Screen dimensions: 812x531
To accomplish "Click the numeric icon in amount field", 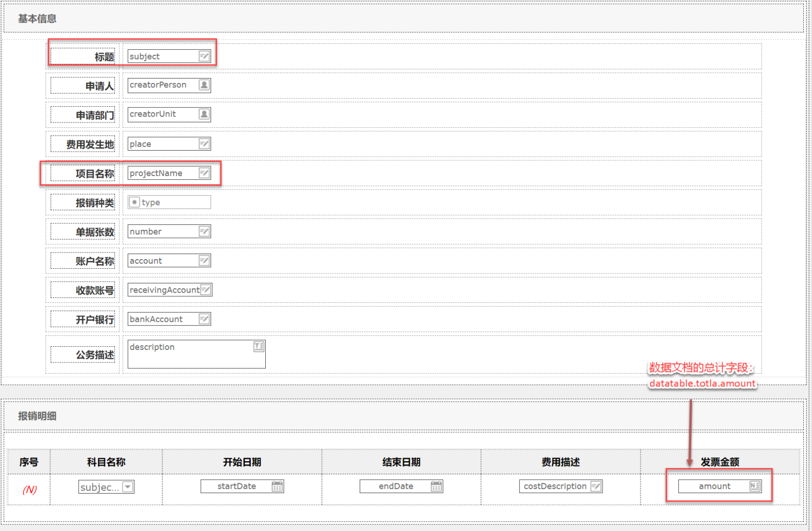I will [755, 487].
